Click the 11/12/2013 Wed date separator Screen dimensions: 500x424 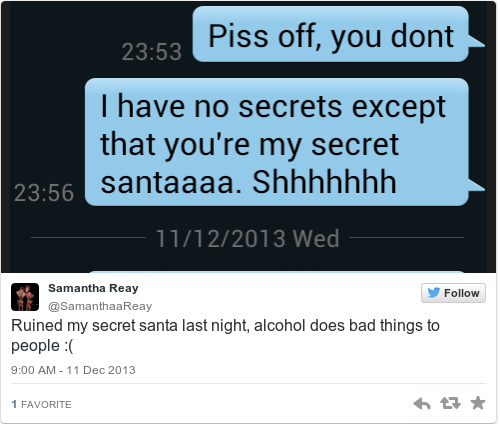point(248,238)
